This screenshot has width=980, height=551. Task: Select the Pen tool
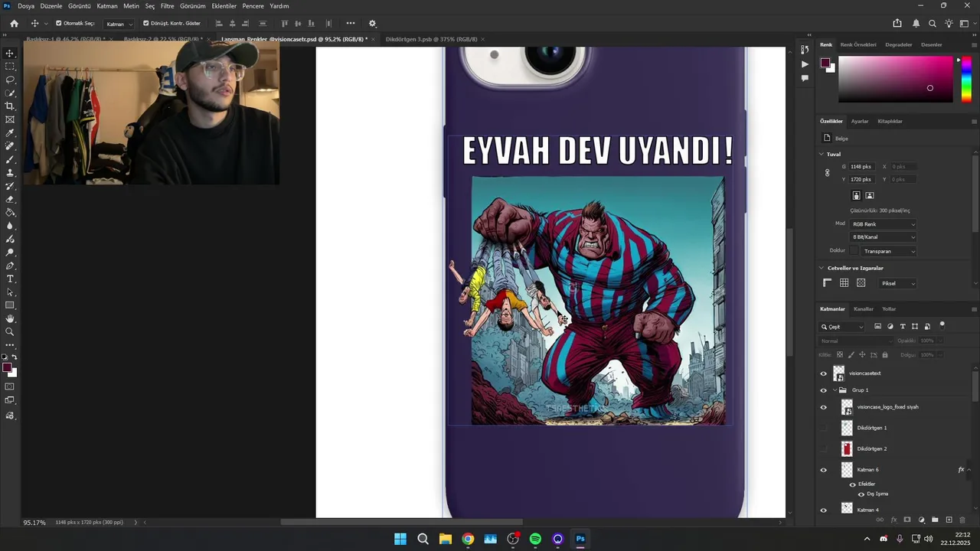[10, 266]
